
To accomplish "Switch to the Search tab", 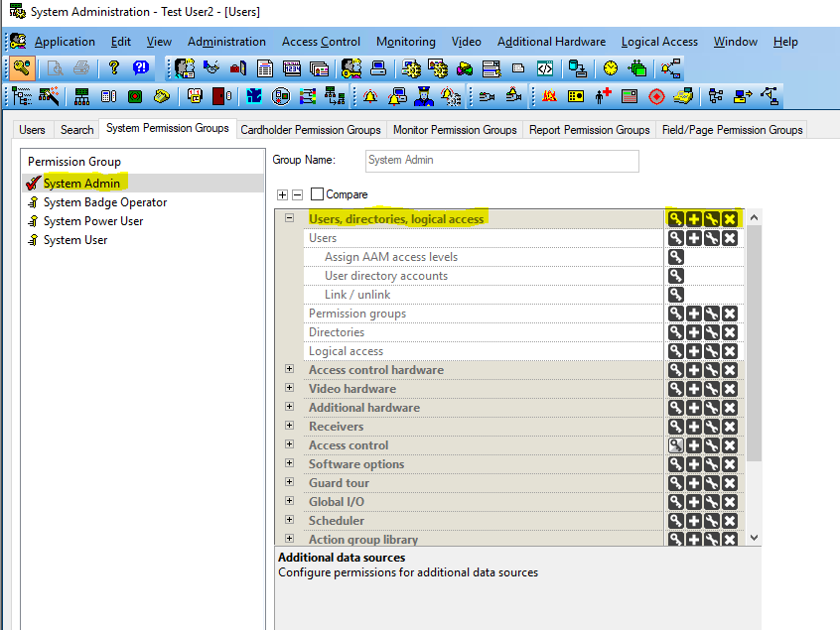I will point(76,130).
